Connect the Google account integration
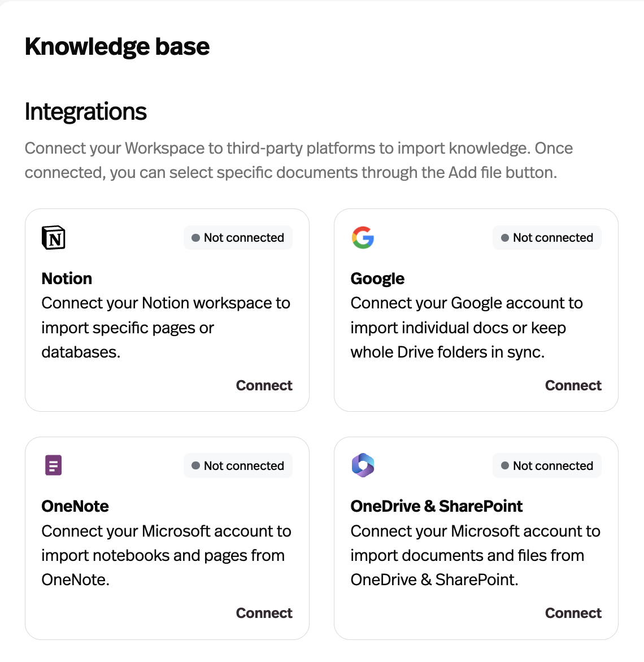644x662 pixels. pyautogui.click(x=573, y=385)
